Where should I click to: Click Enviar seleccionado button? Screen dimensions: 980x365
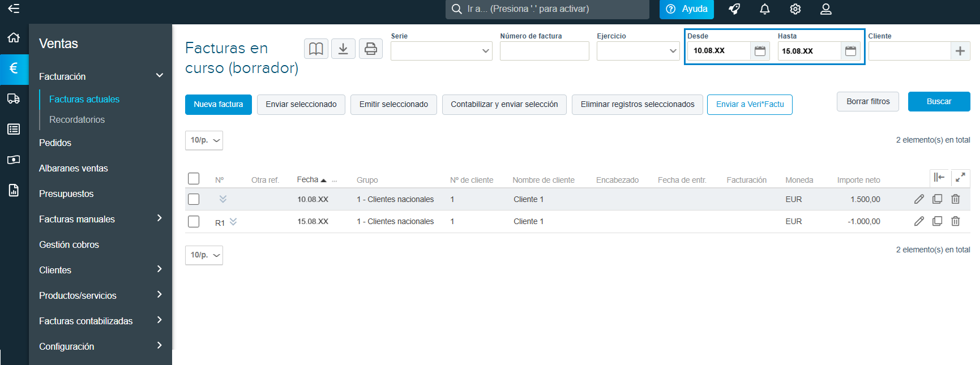(x=301, y=105)
